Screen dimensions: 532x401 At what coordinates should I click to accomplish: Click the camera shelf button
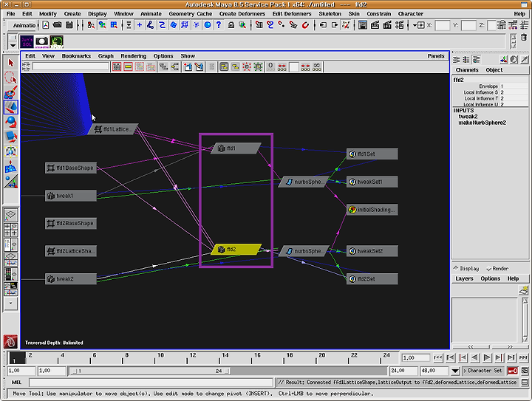pos(41,41)
